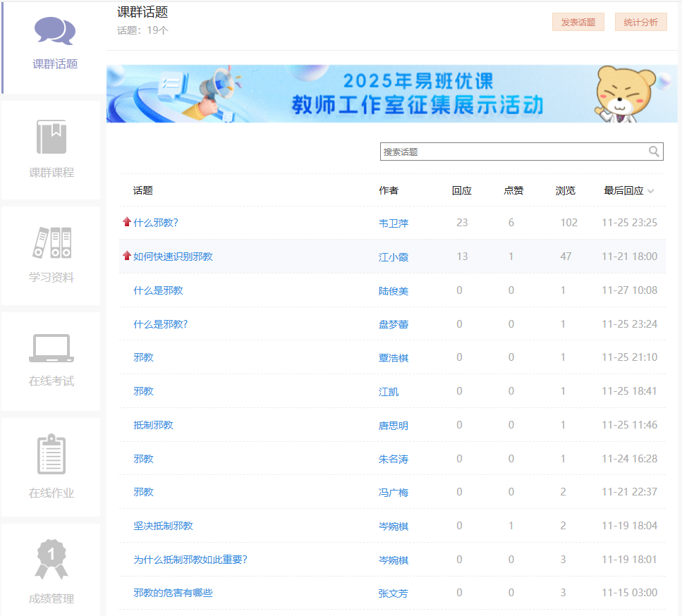Open the 2025年易班优课 banner
The width and height of the screenshot is (682, 616).
[391, 94]
